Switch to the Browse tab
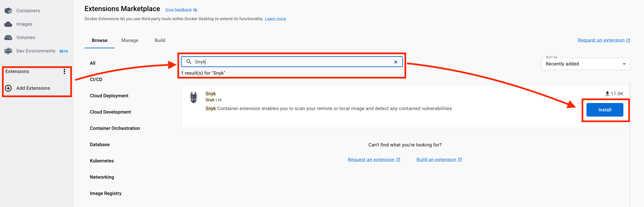This screenshot has height=207, width=644. (99, 40)
